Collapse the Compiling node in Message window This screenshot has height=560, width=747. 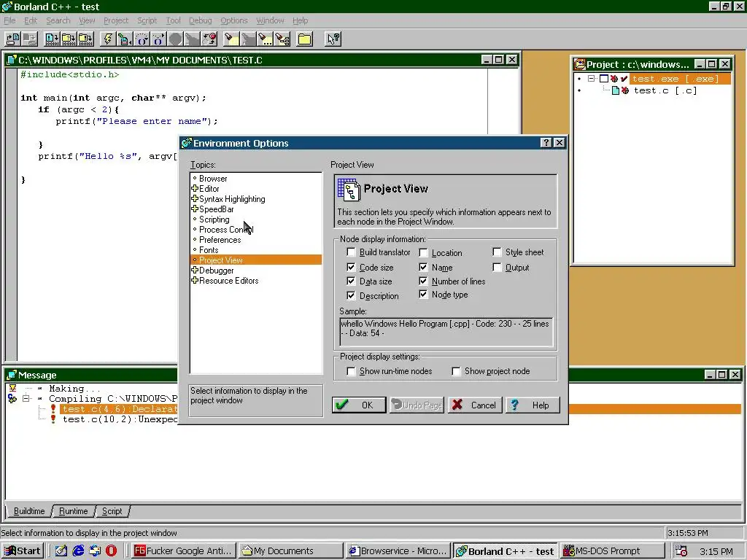point(26,399)
